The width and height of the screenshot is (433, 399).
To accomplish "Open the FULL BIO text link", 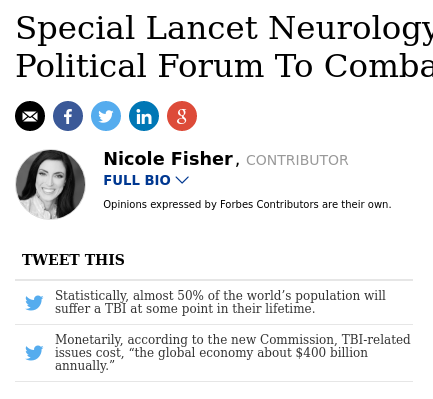I will (x=137, y=180).
